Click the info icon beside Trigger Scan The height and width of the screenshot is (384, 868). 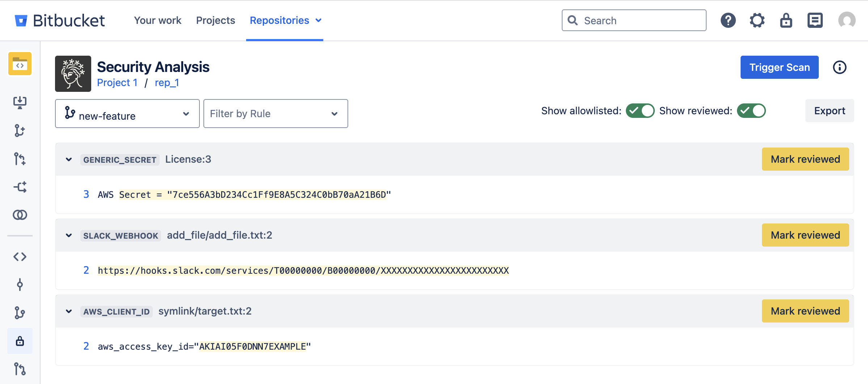coord(839,67)
